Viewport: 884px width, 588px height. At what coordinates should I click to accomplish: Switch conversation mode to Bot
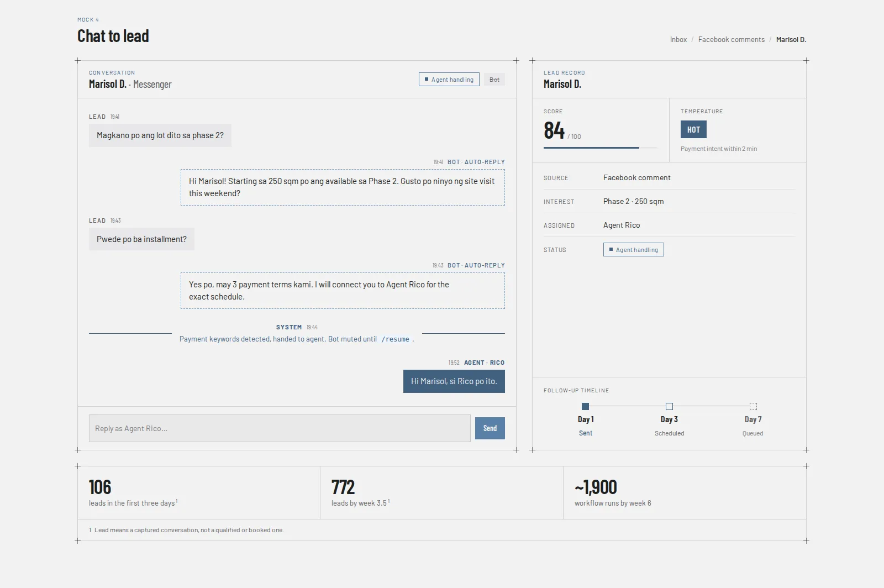coord(494,80)
